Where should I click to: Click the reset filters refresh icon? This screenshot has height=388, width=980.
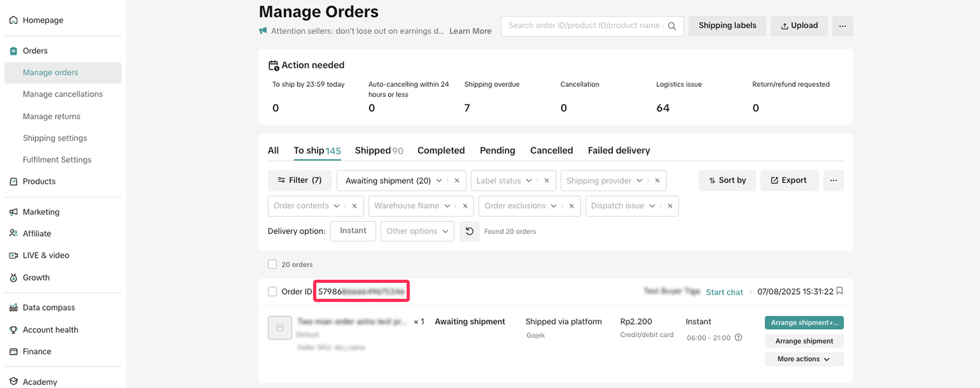pyautogui.click(x=469, y=231)
